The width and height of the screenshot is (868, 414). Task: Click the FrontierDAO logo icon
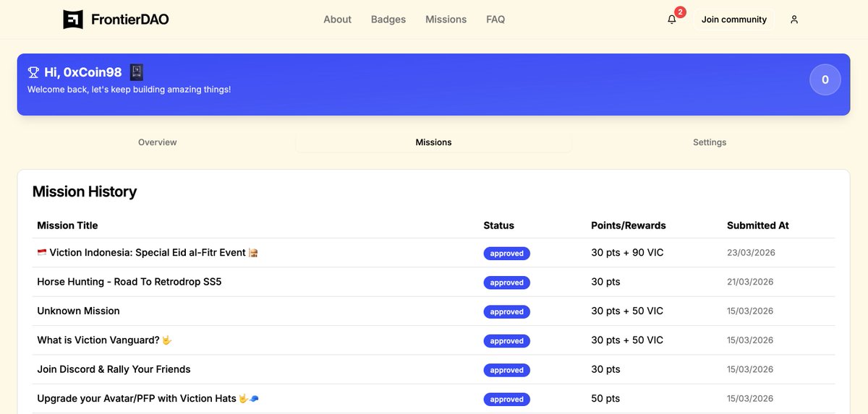73,20
